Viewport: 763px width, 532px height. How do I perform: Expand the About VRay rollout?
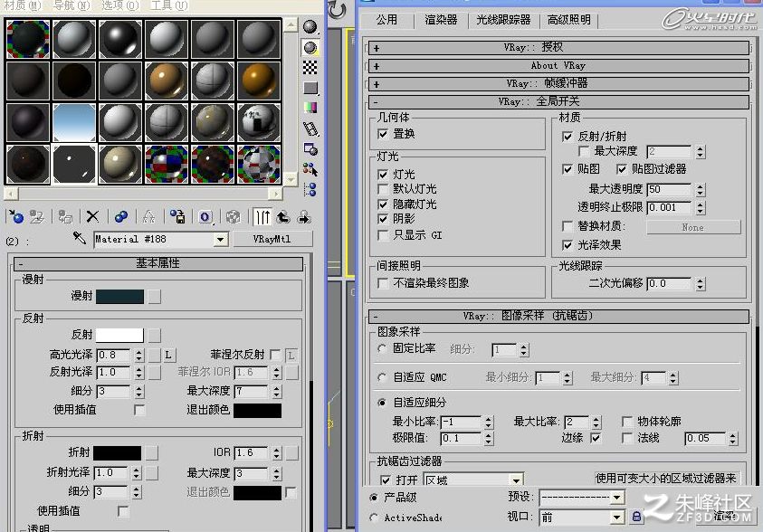click(558, 66)
